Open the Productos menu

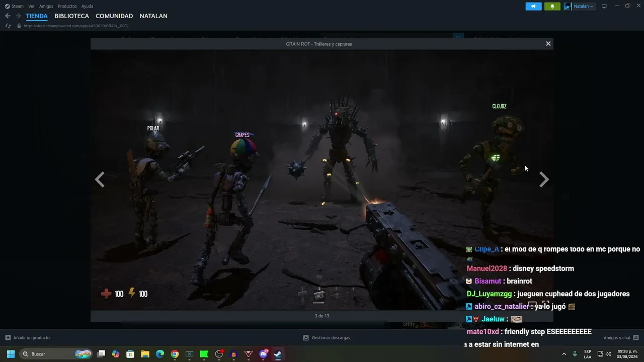click(x=67, y=6)
